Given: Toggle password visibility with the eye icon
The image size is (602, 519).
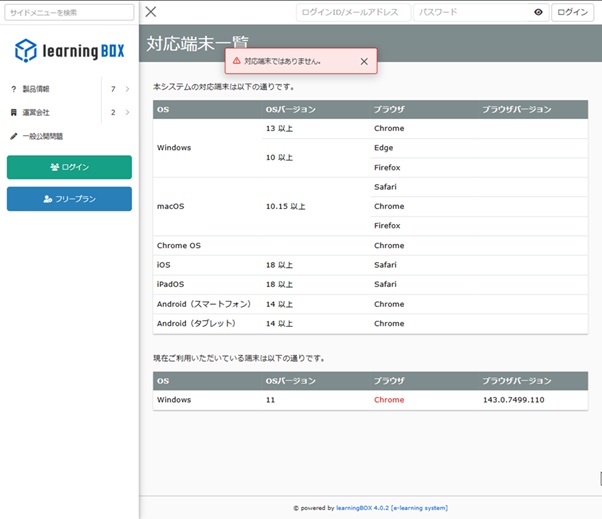Looking at the screenshot, I should [x=538, y=12].
